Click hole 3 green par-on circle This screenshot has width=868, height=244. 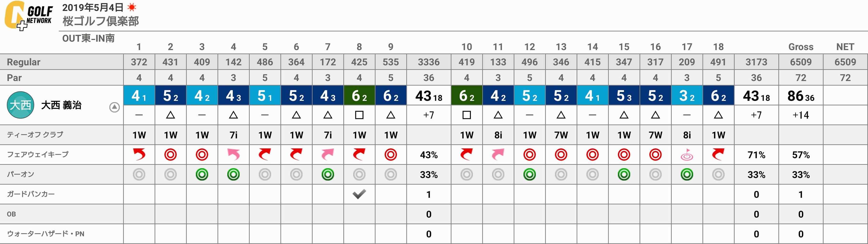point(202,174)
